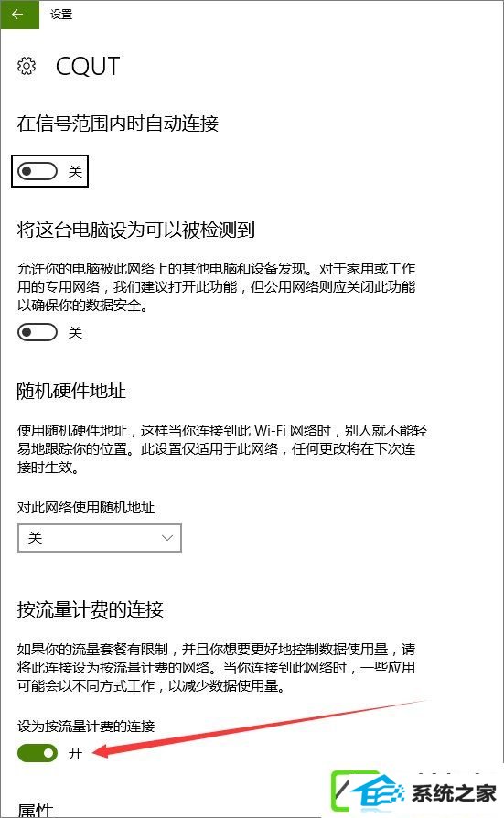This screenshot has height=818, width=504.
Task: Open the 对此网络使用随机地址 combo box
Action: [x=99, y=538]
